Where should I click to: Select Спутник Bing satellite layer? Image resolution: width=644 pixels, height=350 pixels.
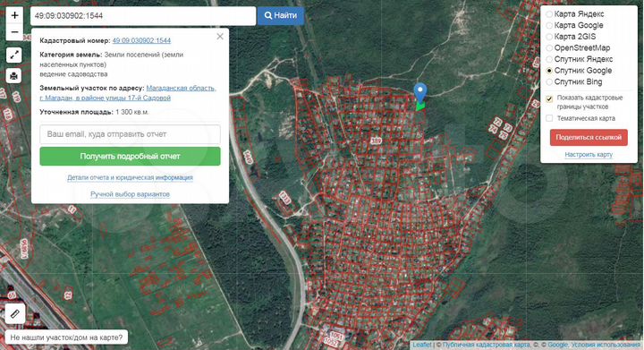click(549, 81)
